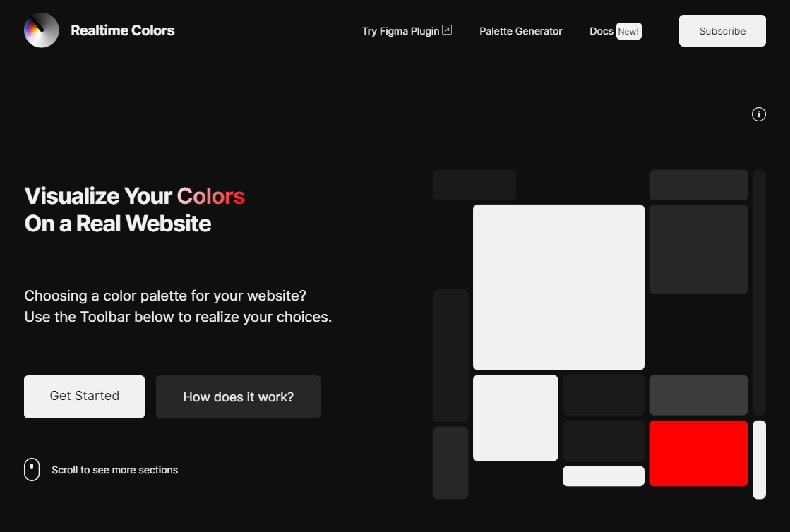Click the Realtime Colors brand name text
Image resolution: width=790 pixels, height=532 pixels.
(x=122, y=30)
